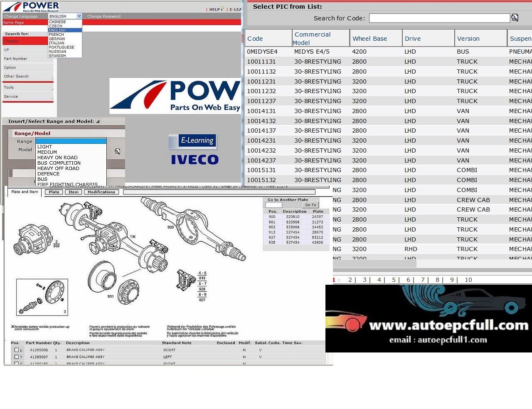Click the Change Password link
Image resolution: width=532 pixels, height=409 pixels.
pyautogui.click(x=104, y=16)
